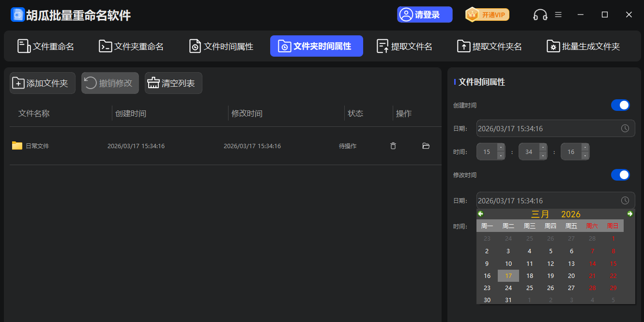Screen dimensions: 644x322
Task: Advance to next month with green right arrow
Action: point(630,214)
